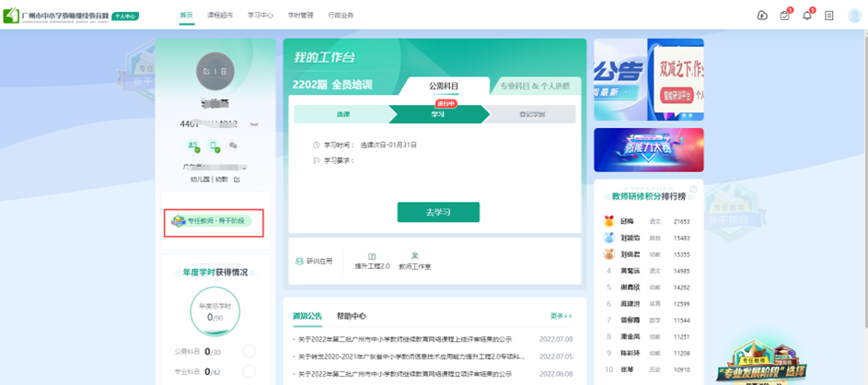The width and height of the screenshot is (868, 385).
Task: Open the task checklist icon with badge
Action: tap(784, 16)
